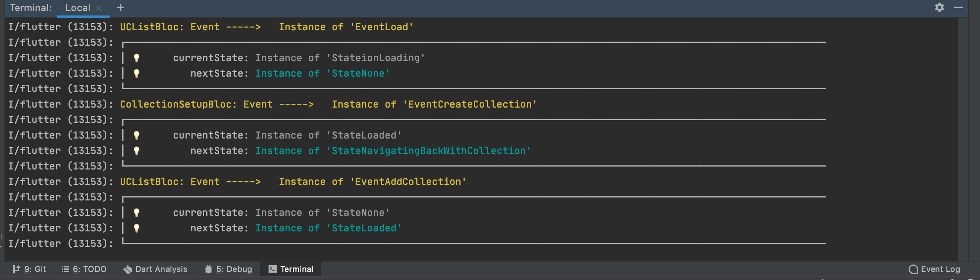Click the 'EventCreateCollection' log line
The width and height of the screenshot is (980, 280).
tap(470, 104)
